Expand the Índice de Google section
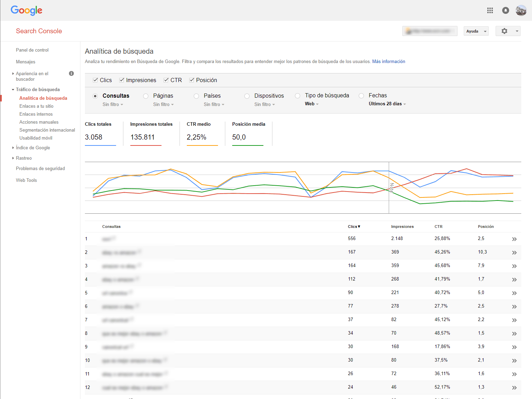The width and height of the screenshot is (532, 399). click(x=33, y=148)
